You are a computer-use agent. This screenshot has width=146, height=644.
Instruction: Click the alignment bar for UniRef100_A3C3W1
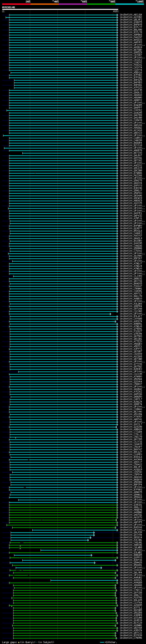(50, 540)
